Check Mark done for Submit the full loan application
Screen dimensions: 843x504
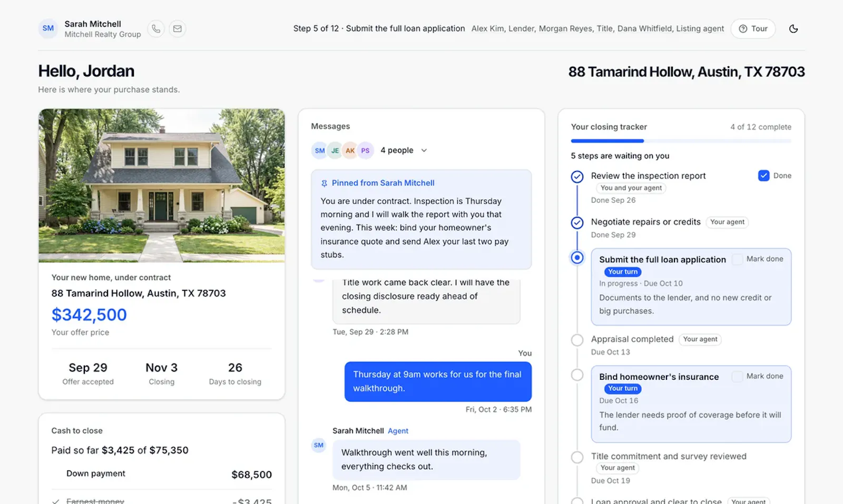(x=738, y=259)
